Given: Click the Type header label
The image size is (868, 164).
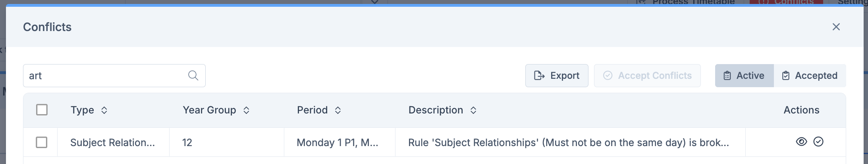Looking at the screenshot, I should pyautogui.click(x=82, y=110).
